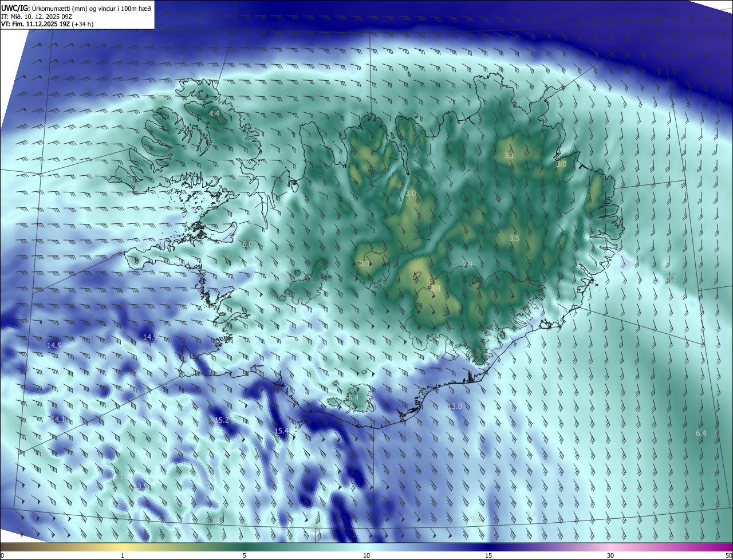Pick the 15.2 value label
Image resolution: width=733 pixels, height=560 pixels.
pyautogui.click(x=222, y=420)
